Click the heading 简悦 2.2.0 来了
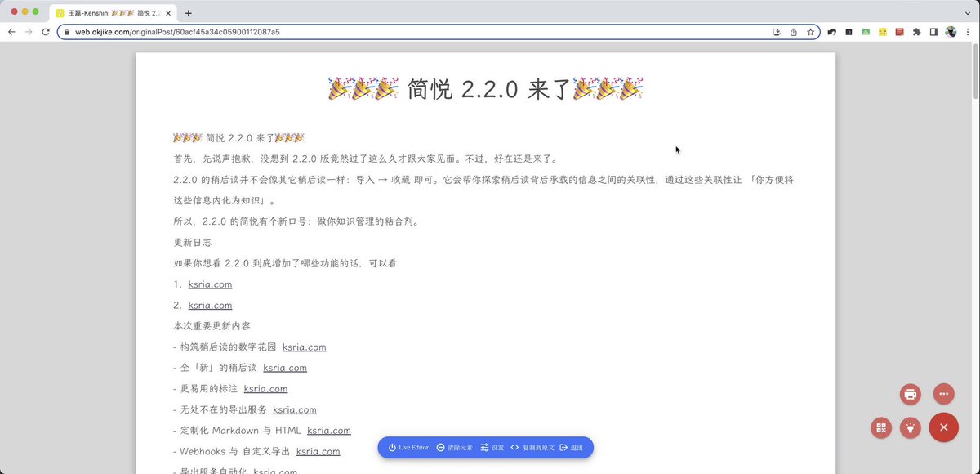This screenshot has height=474, width=980. pos(485,89)
